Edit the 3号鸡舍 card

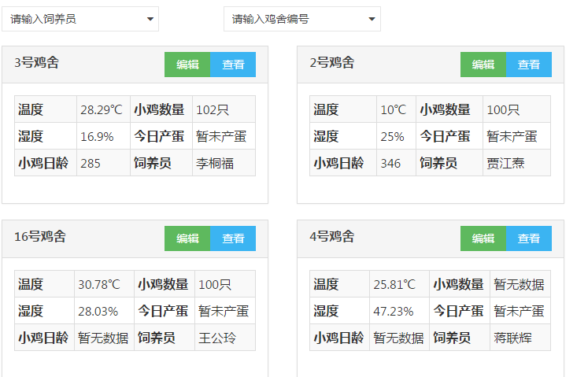[x=187, y=65]
